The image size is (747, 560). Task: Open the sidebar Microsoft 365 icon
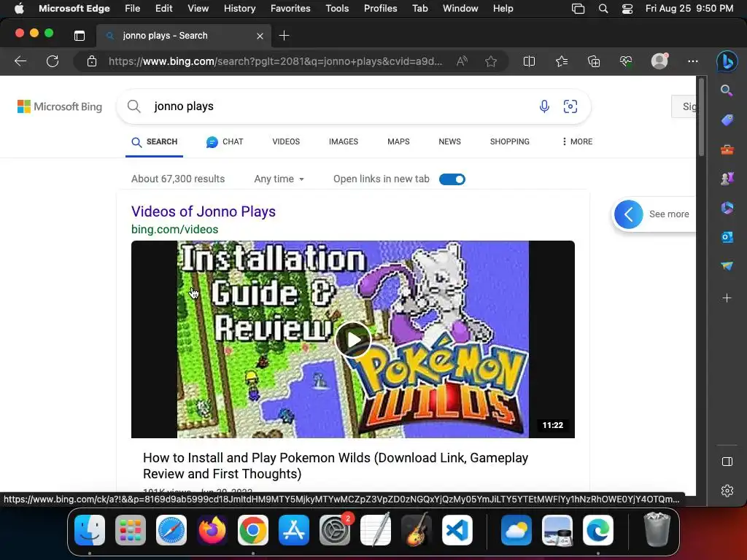click(x=727, y=208)
